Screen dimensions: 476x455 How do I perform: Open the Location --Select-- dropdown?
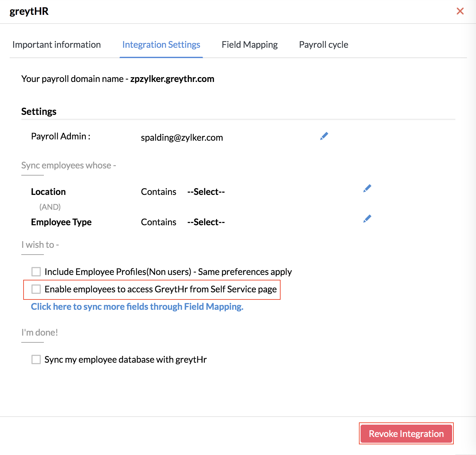point(206,192)
